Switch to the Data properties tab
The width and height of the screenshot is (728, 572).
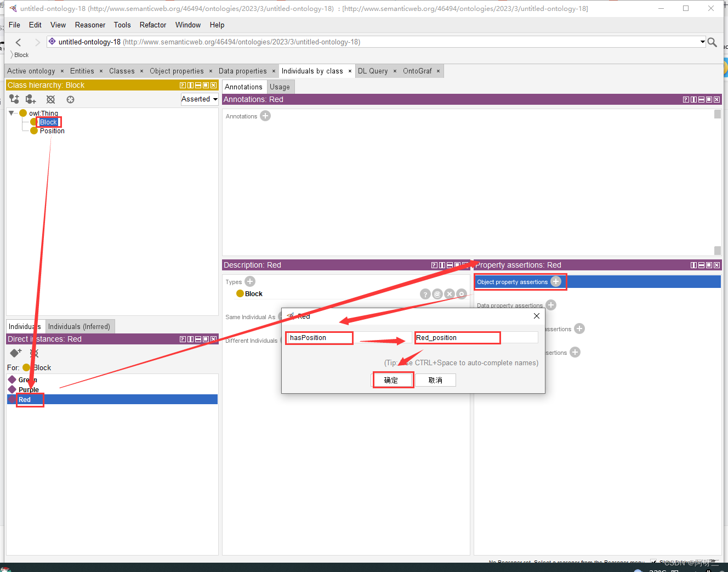[243, 71]
